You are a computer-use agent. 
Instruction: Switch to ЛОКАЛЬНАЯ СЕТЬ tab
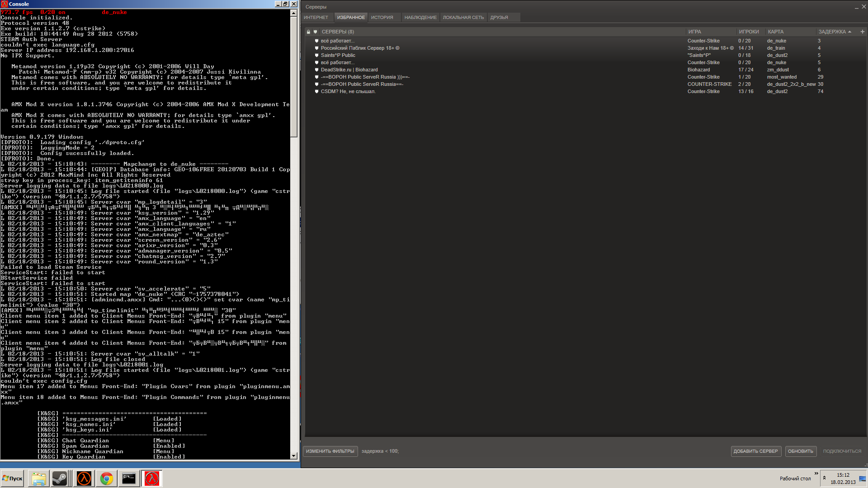[463, 18]
